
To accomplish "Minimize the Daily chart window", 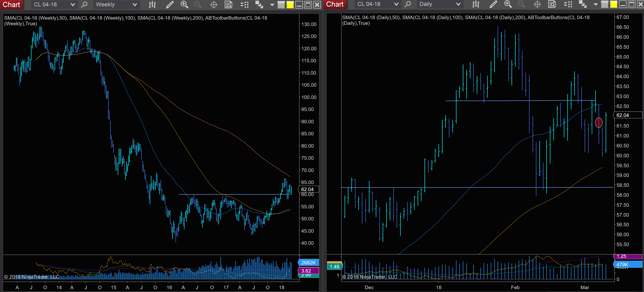I will point(622,4).
